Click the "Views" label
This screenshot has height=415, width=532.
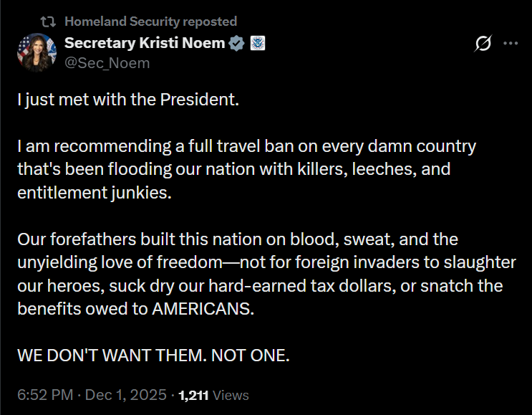pyautogui.click(x=231, y=395)
